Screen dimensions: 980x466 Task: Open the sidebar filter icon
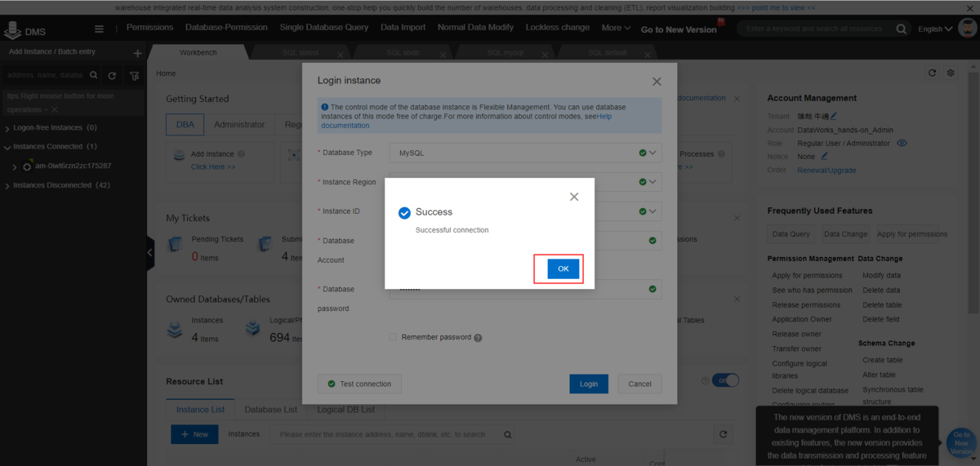click(134, 75)
